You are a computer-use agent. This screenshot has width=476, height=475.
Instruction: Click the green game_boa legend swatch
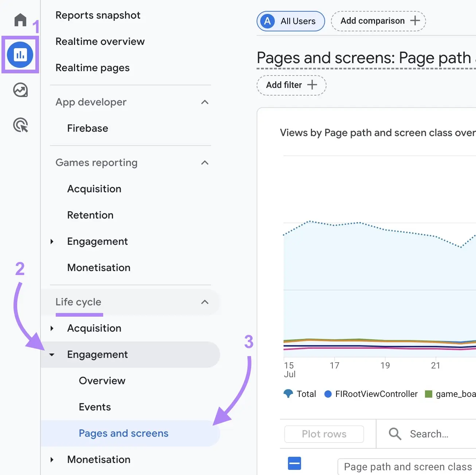coord(429,394)
